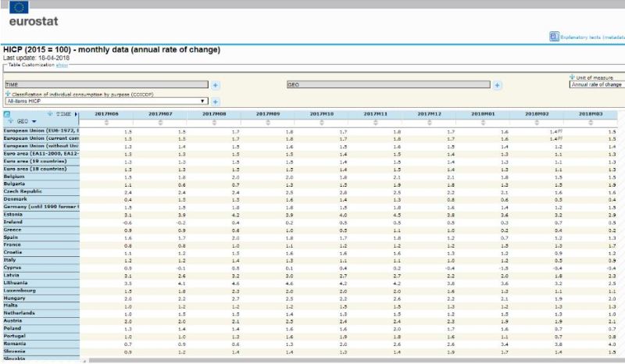Screen dimensions: 625x364
Task: Expand the GEO dimension dropdown arrow
Action: pos(34,122)
